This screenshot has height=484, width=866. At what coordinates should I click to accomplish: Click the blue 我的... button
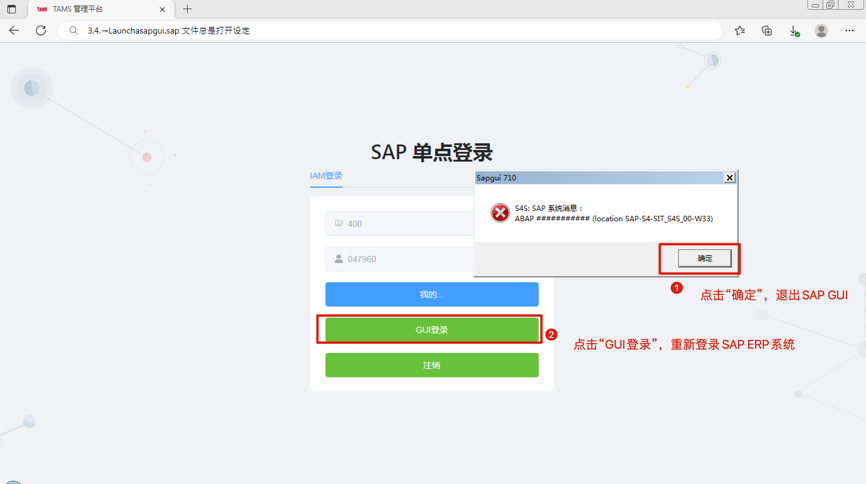[x=432, y=294]
